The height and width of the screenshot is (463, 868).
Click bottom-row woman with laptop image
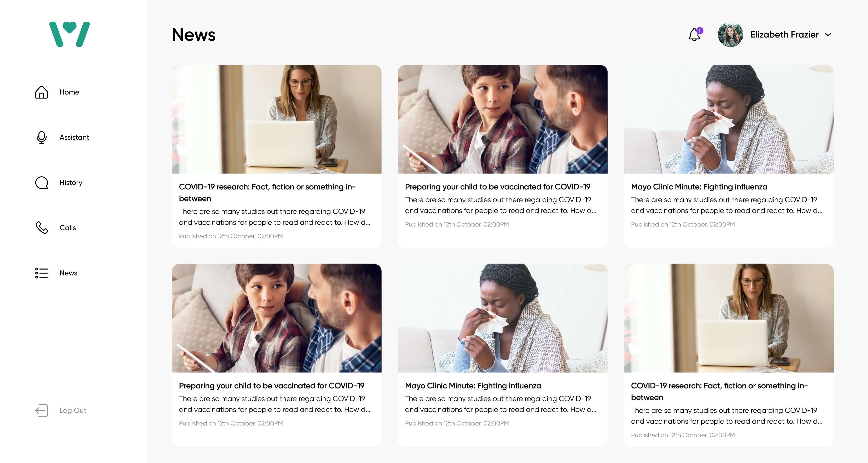(x=729, y=318)
